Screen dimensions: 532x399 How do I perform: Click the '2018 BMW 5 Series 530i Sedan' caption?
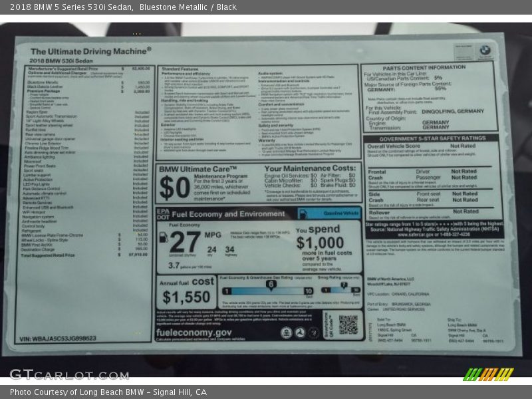tap(71, 7)
